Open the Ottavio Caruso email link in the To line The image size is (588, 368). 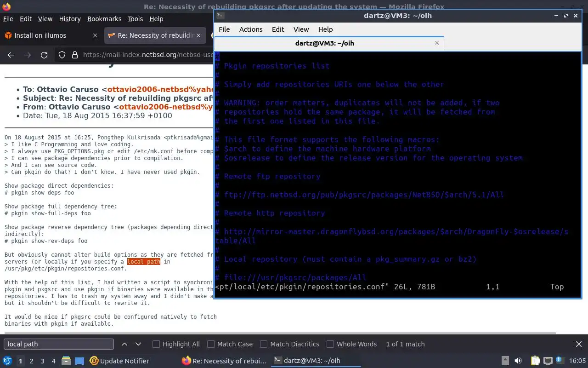(x=161, y=89)
